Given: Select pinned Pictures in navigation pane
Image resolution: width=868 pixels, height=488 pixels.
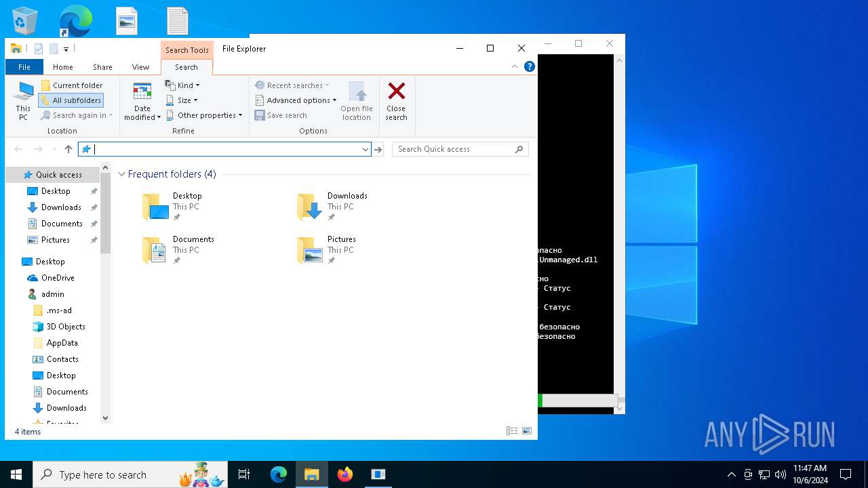Looking at the screenshot, I should [56, 240].
